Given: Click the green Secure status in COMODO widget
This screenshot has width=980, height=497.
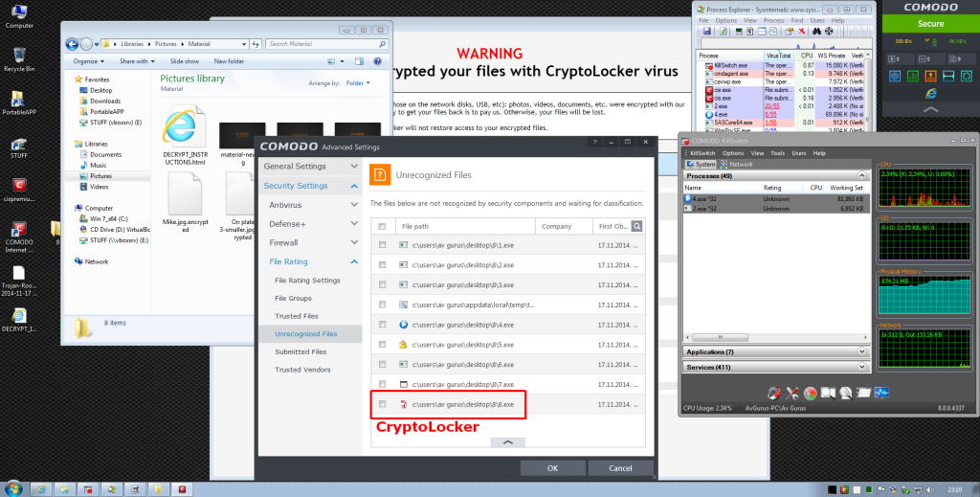Looking at the screenshot, I should (930, 24).
